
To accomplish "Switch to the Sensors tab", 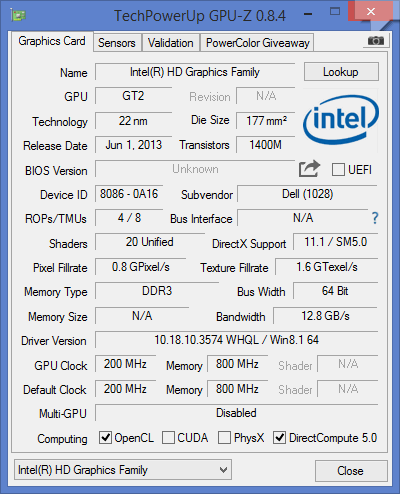I will point(117,43).
